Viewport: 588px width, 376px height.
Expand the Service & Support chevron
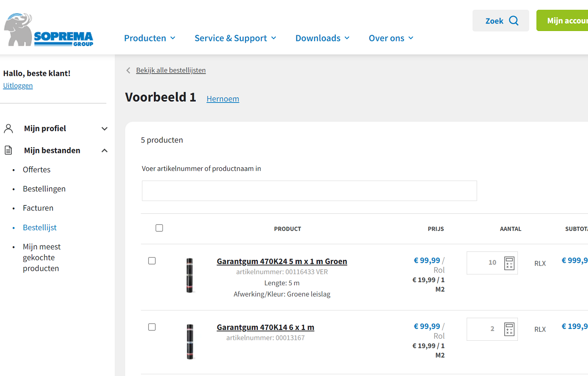click(x=274, y=38)
